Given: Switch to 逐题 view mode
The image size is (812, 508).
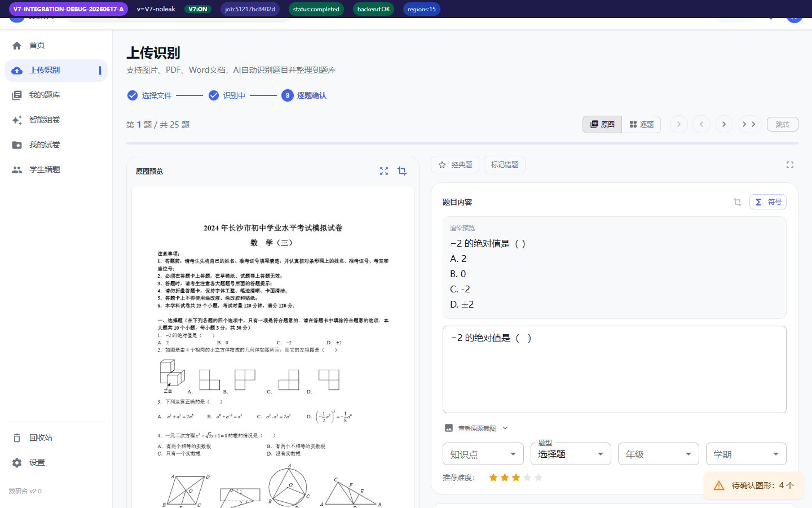Looking at the screenshot, I should 641,124.
